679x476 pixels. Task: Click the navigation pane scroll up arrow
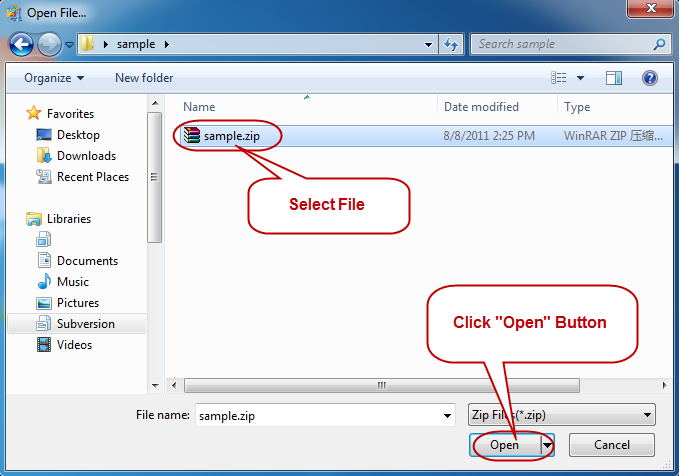(x=155, y=103)
